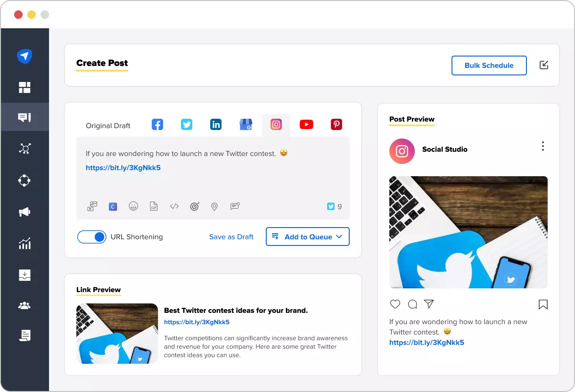This screenshot has width=575, height=392.
Task: Click the Social Studio account name
Action: 445,149
